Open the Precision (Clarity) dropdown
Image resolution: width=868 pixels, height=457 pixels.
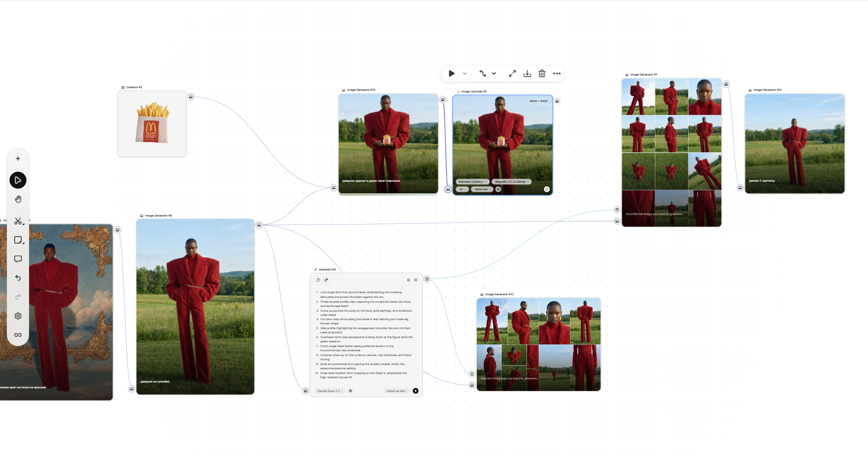click(472, 182)
